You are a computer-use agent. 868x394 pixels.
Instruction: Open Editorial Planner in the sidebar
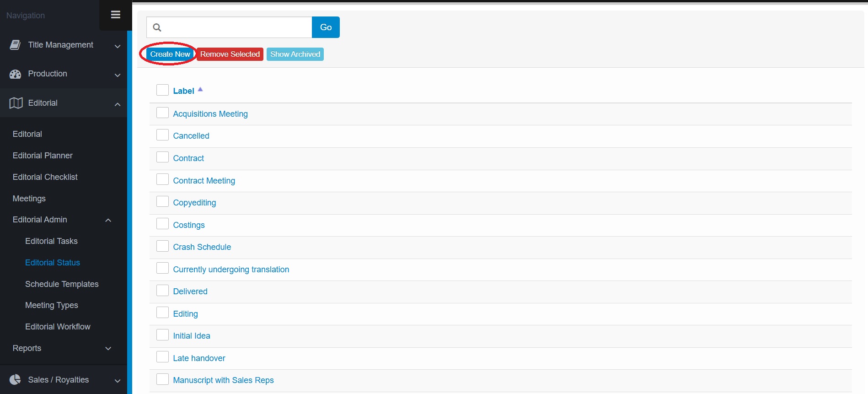[x=43, y=156]
